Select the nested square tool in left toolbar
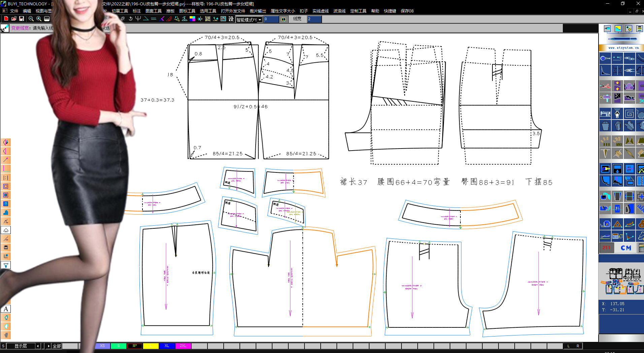644x353 pixels. tap(6, 186)
